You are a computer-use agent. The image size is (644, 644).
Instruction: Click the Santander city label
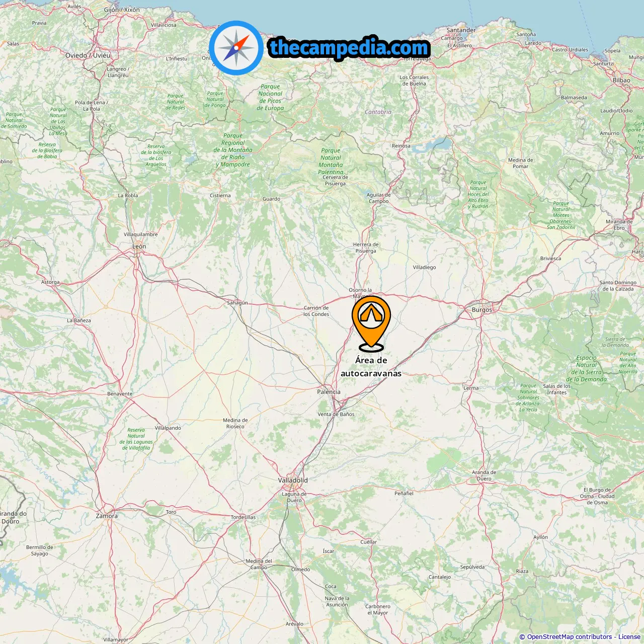(x=461, y=30)
